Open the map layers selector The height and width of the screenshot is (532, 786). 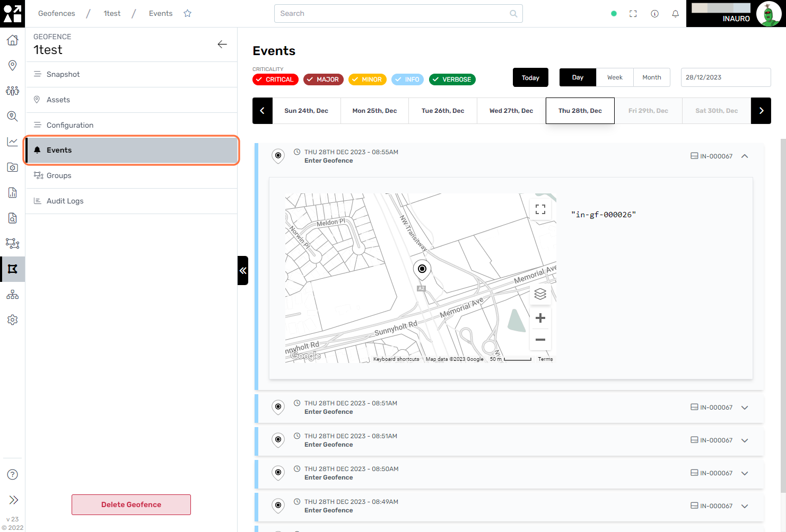(540, 294)
